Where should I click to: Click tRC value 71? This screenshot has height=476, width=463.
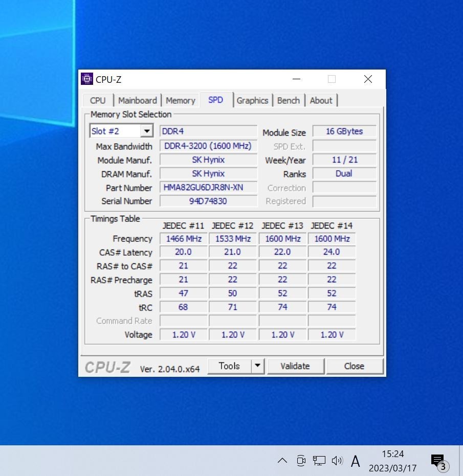tap(233, 307)
